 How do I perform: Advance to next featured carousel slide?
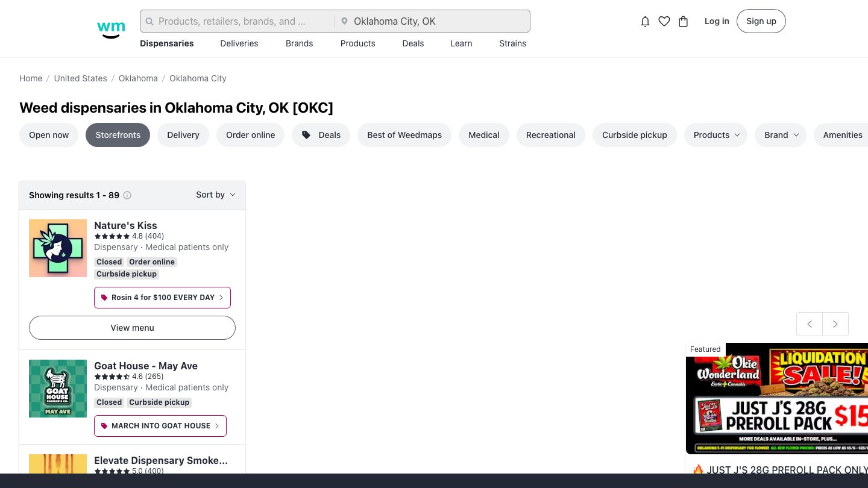point(835,324)
